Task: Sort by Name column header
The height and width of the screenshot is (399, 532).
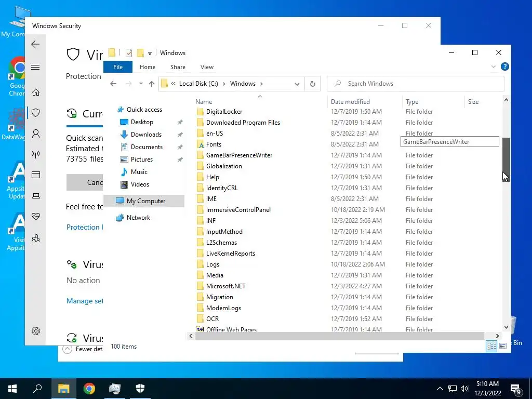Action: 204,101
